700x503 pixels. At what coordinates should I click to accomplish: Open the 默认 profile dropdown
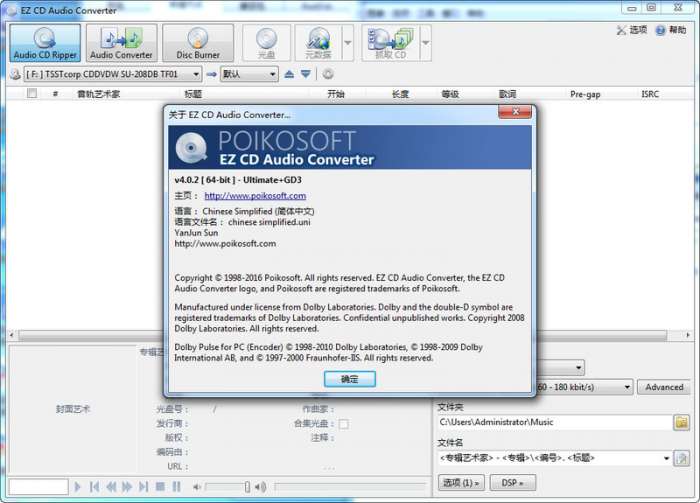tap(249, 74)
